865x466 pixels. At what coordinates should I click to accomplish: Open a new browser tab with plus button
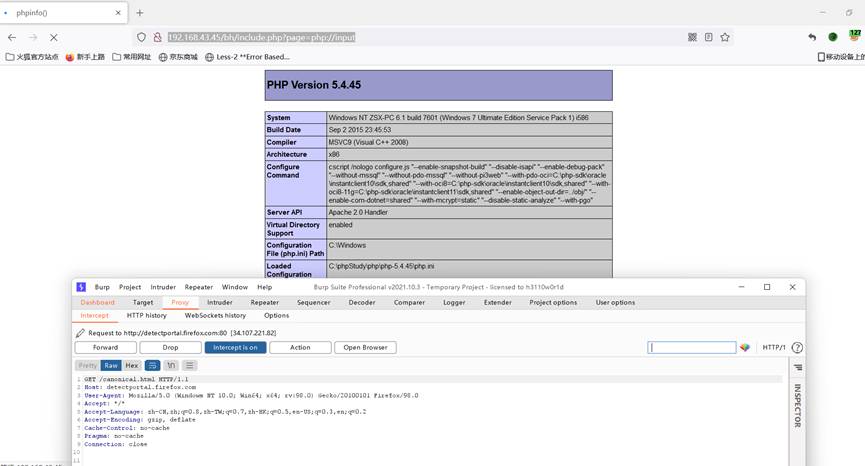pyautogui.click(x=140, y=13)
